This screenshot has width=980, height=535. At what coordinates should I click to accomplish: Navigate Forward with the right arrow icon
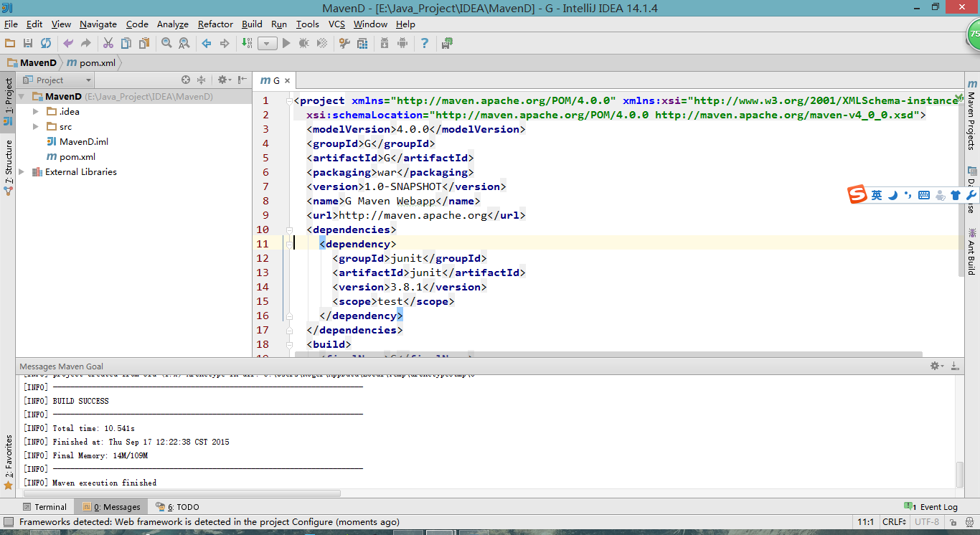(225, 43)
